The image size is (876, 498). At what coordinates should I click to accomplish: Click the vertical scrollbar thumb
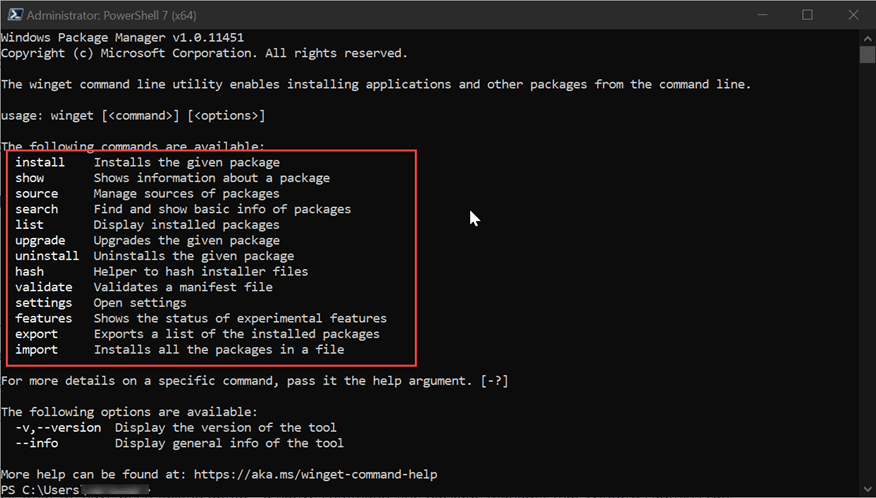click(867, 54)
